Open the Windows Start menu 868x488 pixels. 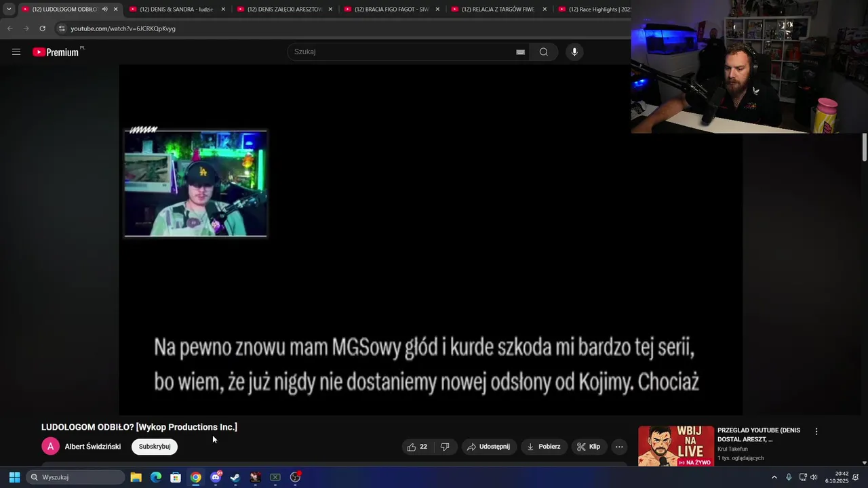pyautogui.click(x=14, y=477)
